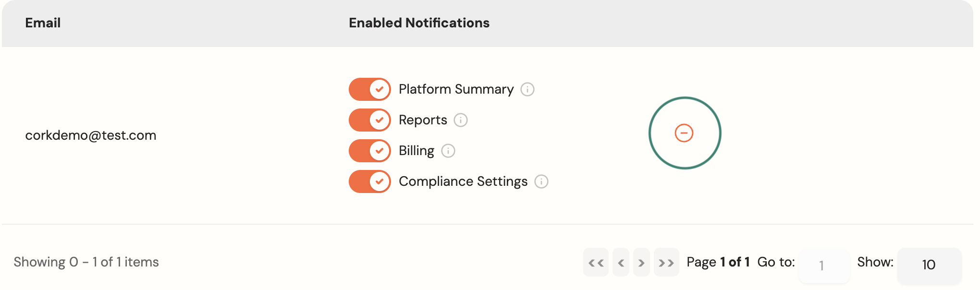Screen dimensions: 980x290
Task: Remove the corkdemo@test.com row with the minus icon
Action: point(684,133)
